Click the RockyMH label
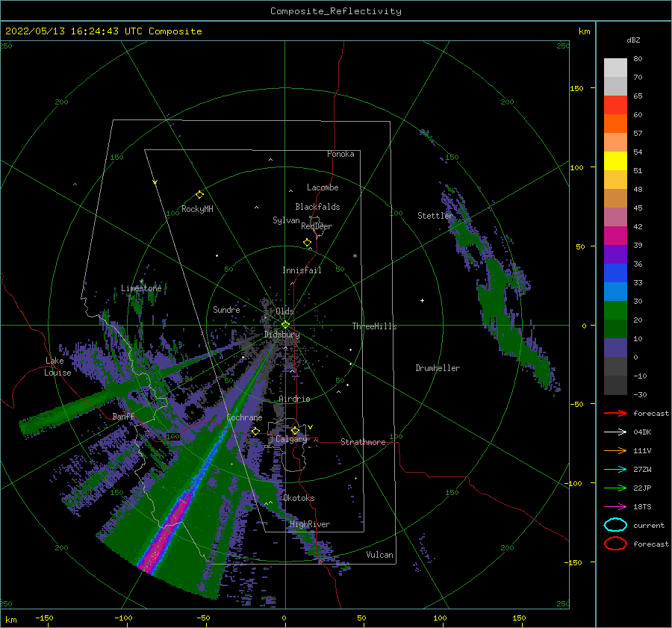Viewport: 672px width, 628px height. (x=197, y=209)
